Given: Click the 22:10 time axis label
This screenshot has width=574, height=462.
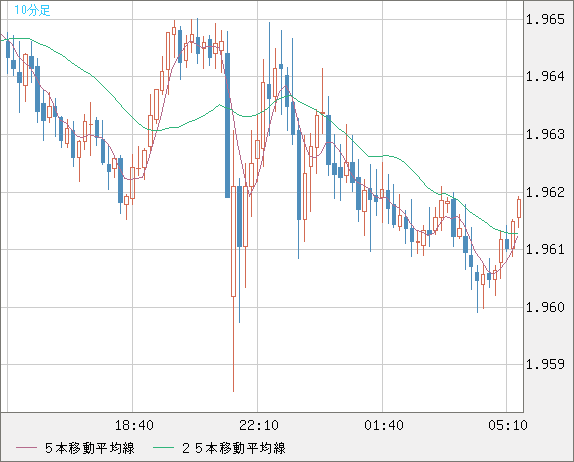Looking at the screenshot, I should click(259, 425).
